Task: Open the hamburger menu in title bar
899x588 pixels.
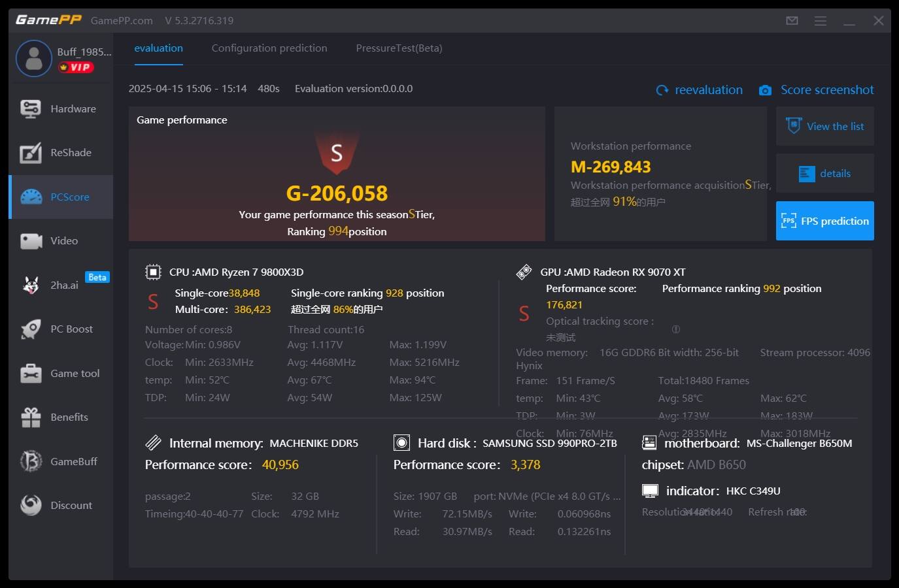Action: pos(821,21)
